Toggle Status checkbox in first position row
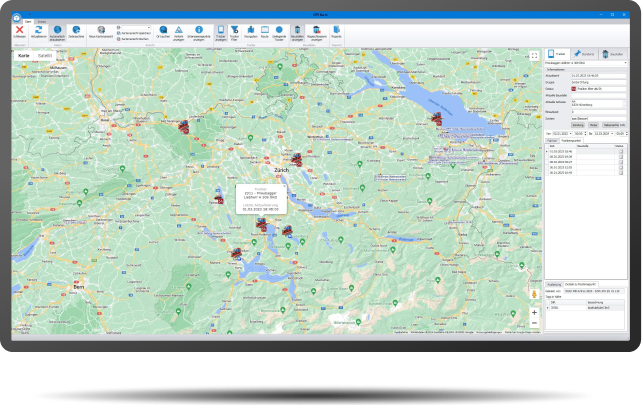 [x=621, y=152]
